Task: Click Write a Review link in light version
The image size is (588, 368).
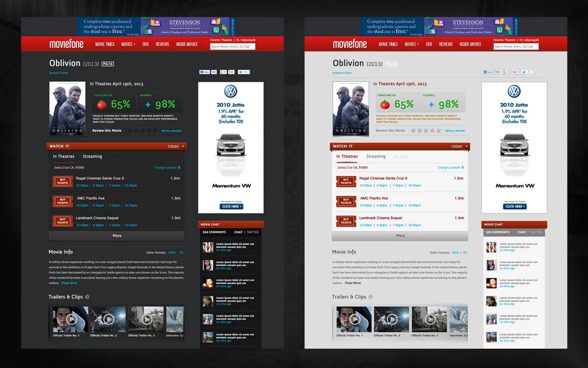Action: coord(455,131)
